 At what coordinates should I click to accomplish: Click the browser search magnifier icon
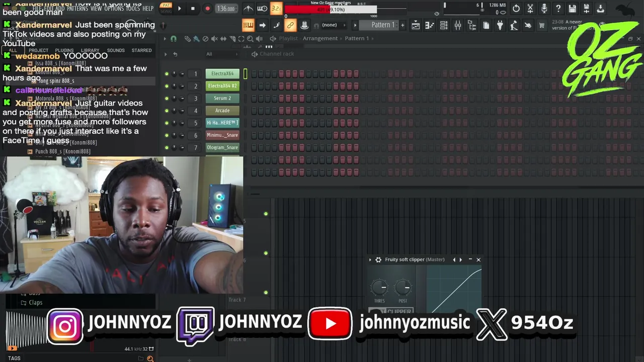150,358
